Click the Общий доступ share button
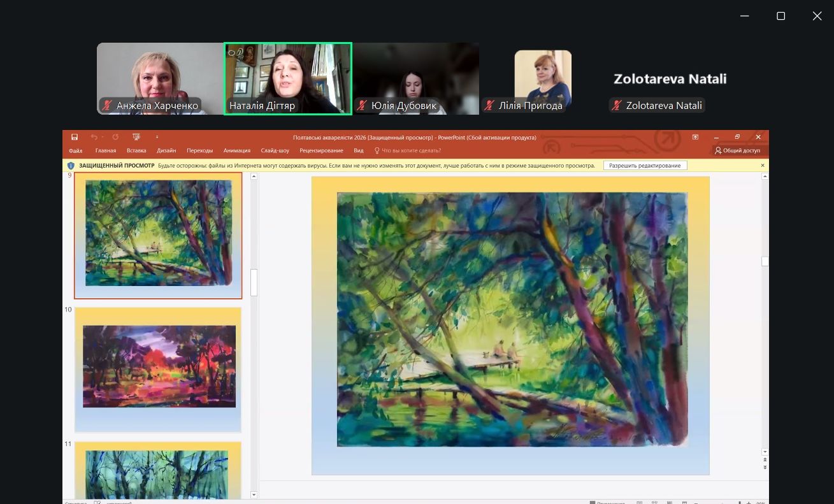Image resolution: width=834 pixels, height=504 pixels. 737,151
